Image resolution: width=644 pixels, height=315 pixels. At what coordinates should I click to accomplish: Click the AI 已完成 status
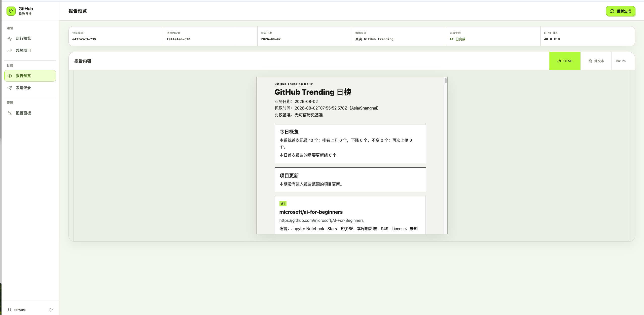(457, 39)
